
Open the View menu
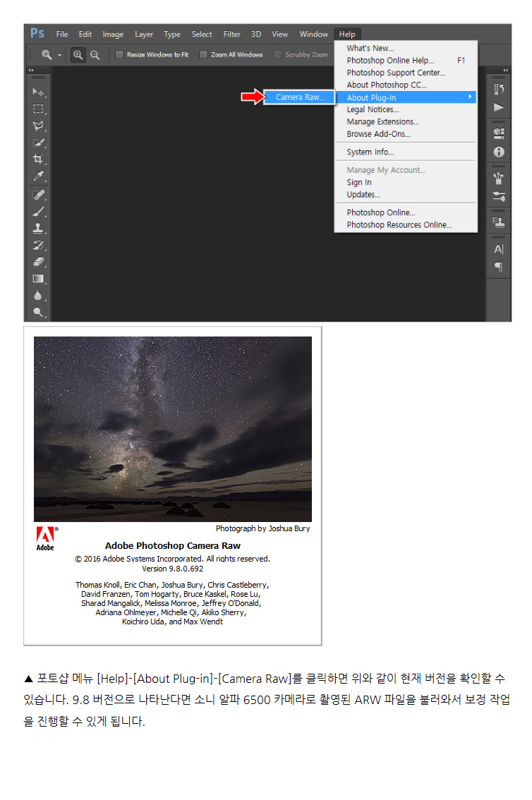279,34
